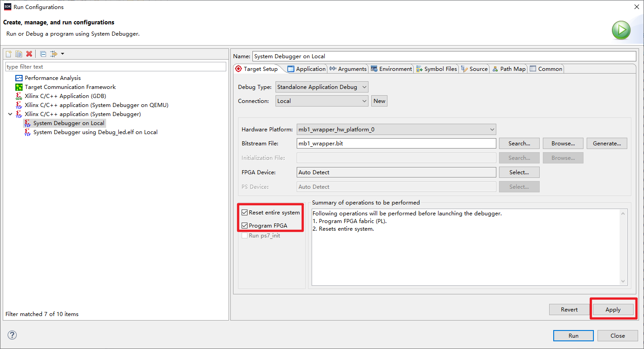
Task: Switch to the Symbol Files tab
Action: click(x=436, y=69)
